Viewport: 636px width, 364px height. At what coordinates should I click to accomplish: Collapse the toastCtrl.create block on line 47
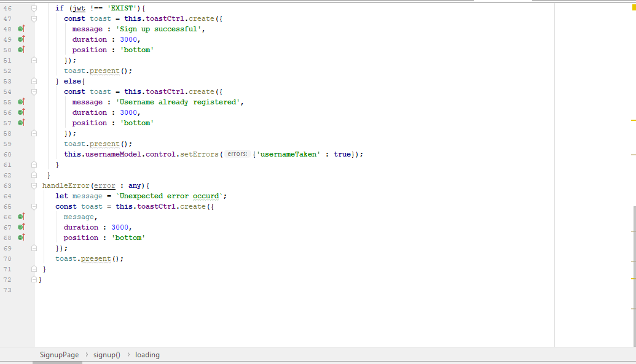point(34,18)
